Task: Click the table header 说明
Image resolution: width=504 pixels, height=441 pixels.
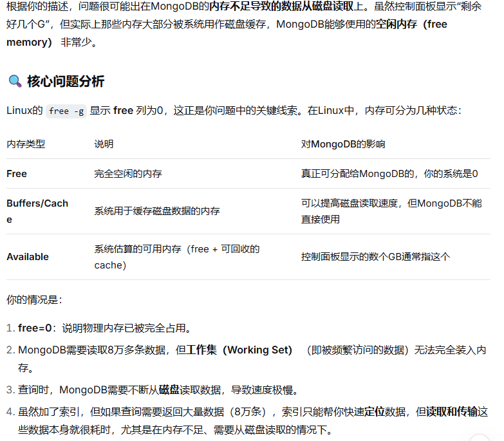Action: (104, 144)
